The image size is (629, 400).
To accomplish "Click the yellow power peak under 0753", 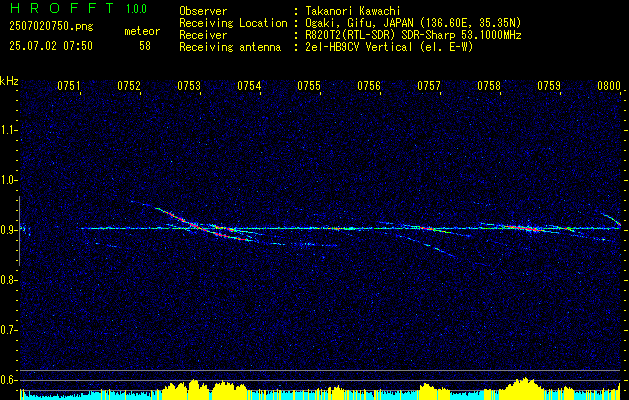I will point(194,389).
